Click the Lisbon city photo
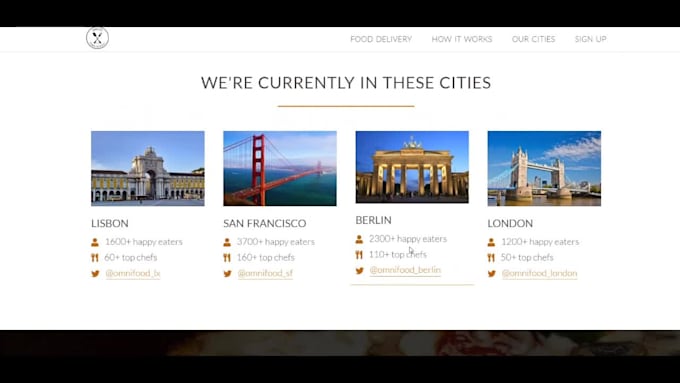The height and width of the screenshot is (383, 680). point(148,168)
